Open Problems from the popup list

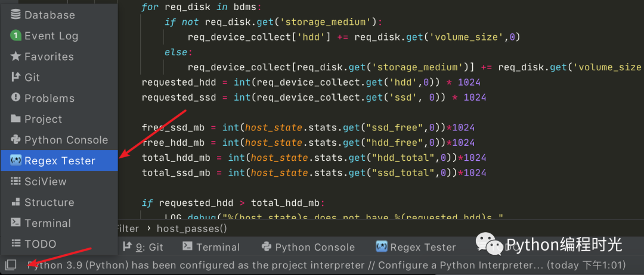[x=49, y=98]
